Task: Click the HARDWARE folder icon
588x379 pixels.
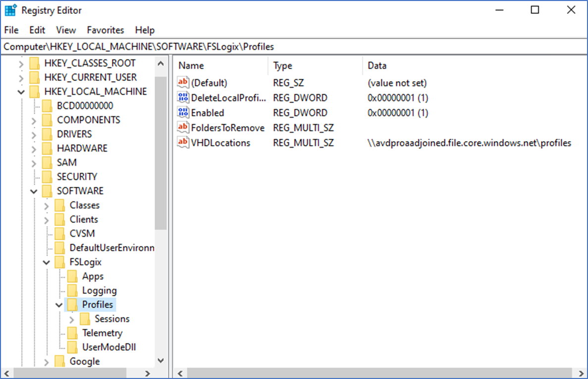Action: 47,149
